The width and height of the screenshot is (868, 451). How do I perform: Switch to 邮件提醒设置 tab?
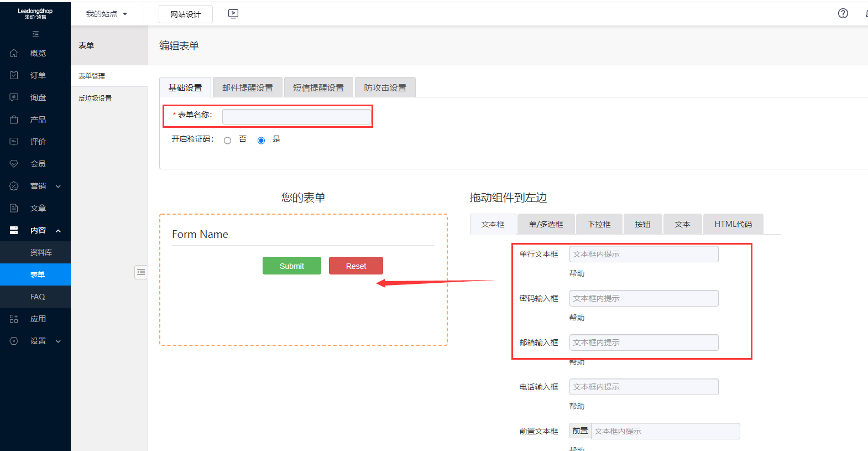click(x=247, y=87)
